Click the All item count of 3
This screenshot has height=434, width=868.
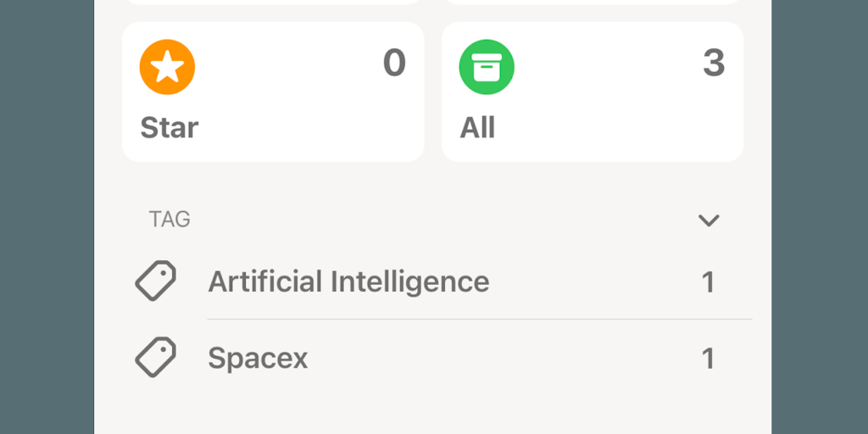714,64
